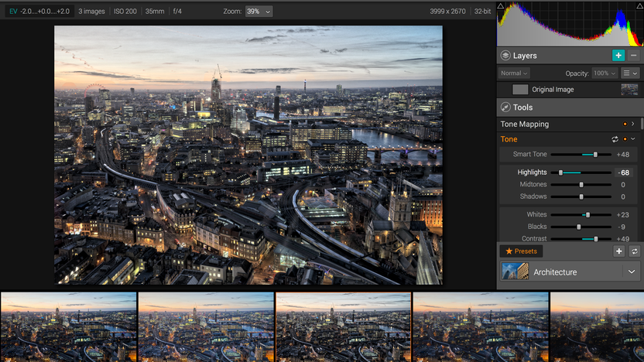Click the 3999 x 2670 dimensions label
Image resolution: width=644 pixels, height=362 pixels.
pyautogui.click(x=447, y=12)
